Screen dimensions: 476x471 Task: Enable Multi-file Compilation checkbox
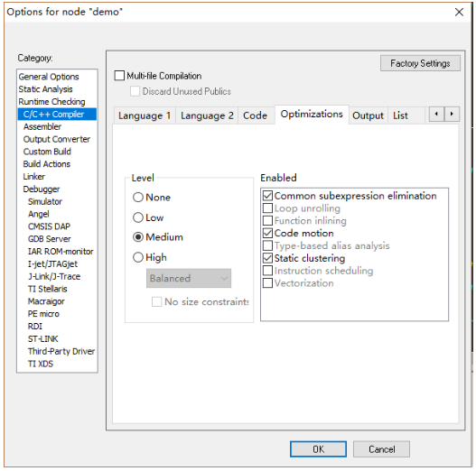click(119, 76)
